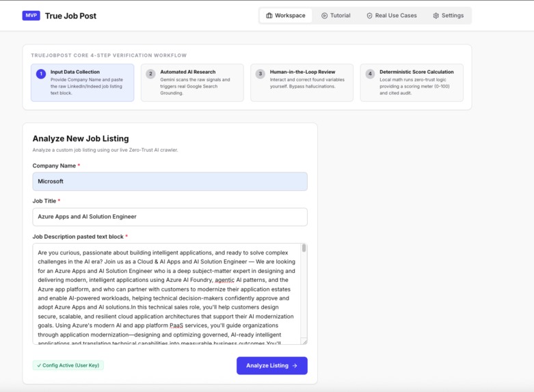Select the Human-in-the-Loop Review step card
The width and height of the screenshot is (534, 392).
point(302,83)
